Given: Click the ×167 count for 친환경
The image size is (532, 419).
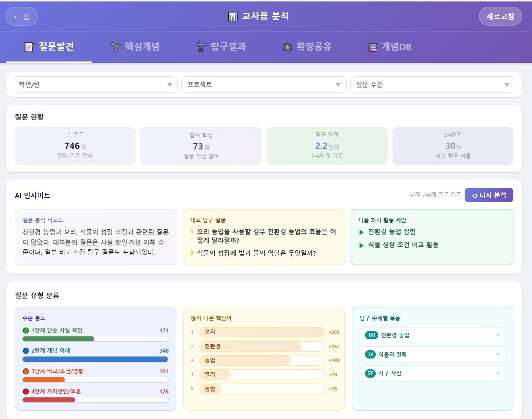Looking at the screenshot, I should [334, 347].
